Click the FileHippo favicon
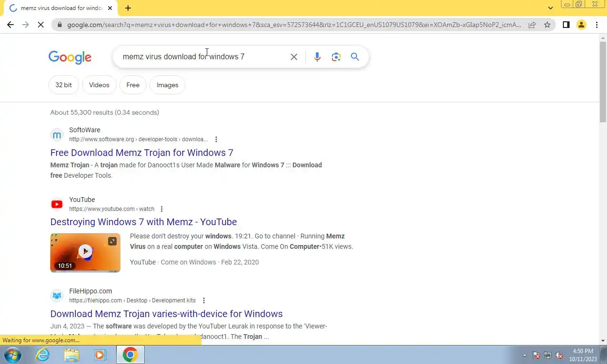 (57, 296)
